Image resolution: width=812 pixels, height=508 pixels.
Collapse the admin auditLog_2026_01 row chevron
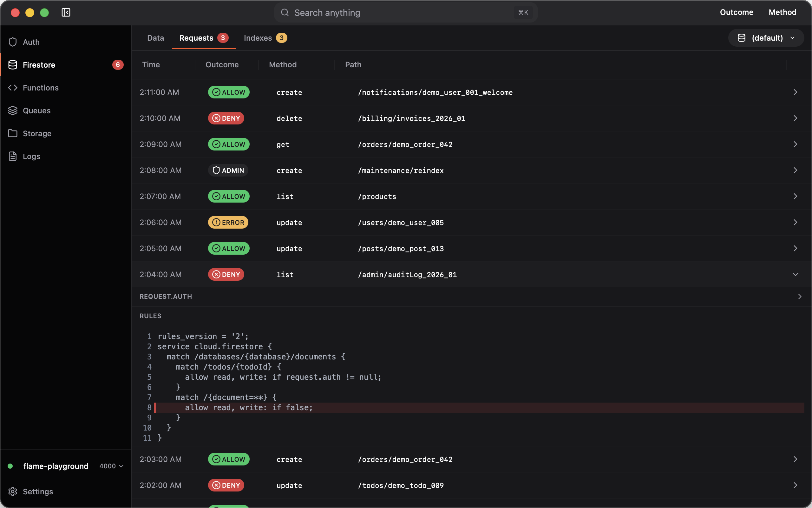click(x=795, y=275)
